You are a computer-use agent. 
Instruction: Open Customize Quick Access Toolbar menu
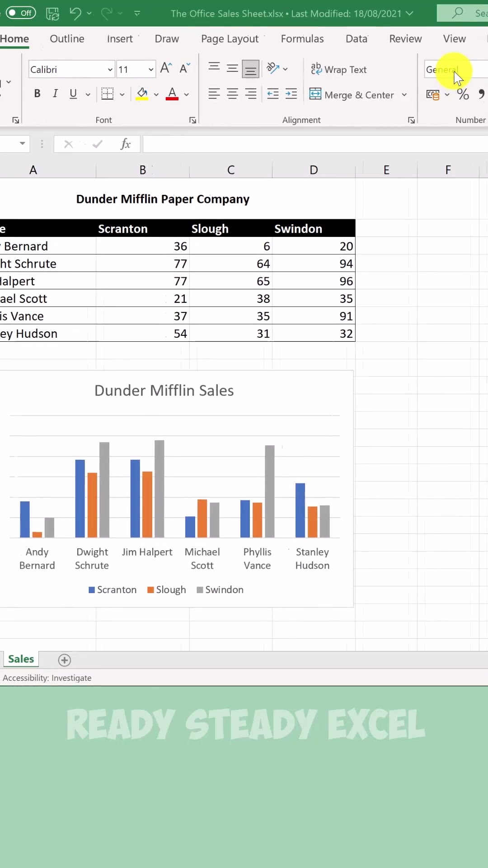click(x=137, y=14)
